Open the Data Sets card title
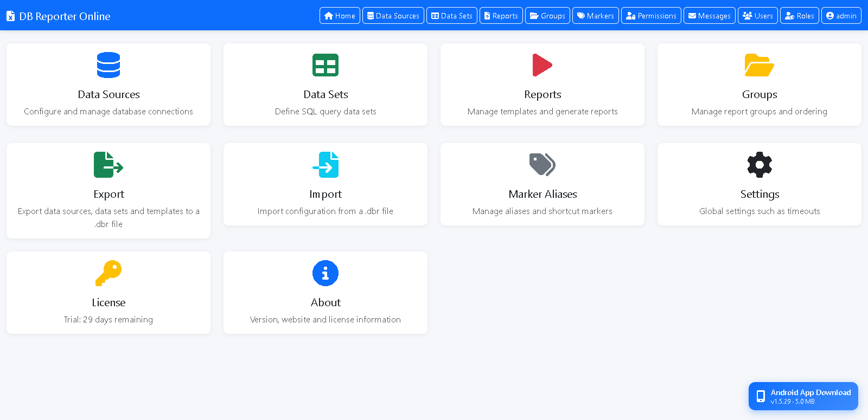The image size is (868, 420). point(325,94)
